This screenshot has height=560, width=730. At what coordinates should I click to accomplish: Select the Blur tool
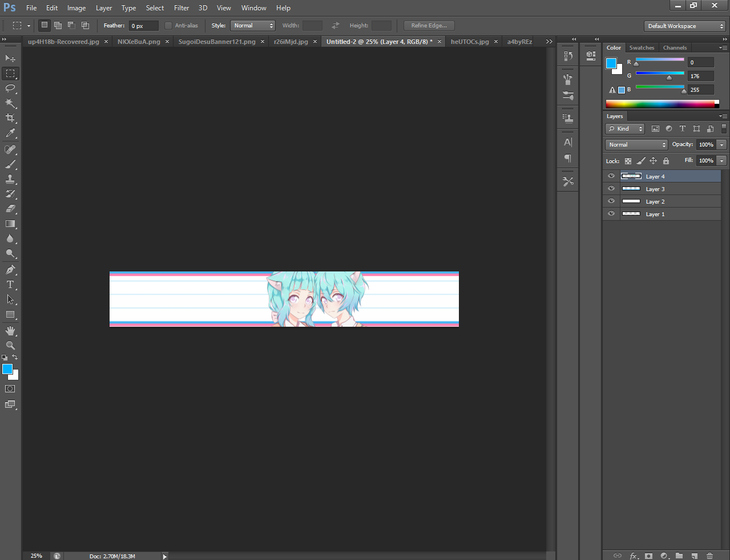(x=10, y=238)
